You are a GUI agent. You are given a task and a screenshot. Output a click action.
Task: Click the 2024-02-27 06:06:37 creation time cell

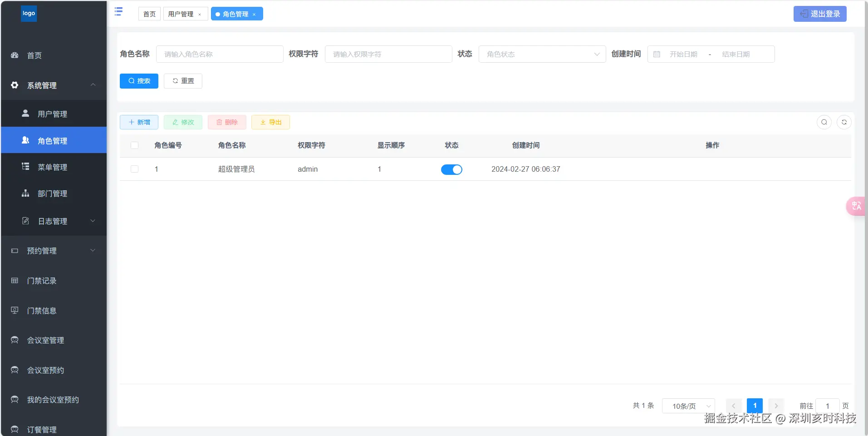point(526,169)
